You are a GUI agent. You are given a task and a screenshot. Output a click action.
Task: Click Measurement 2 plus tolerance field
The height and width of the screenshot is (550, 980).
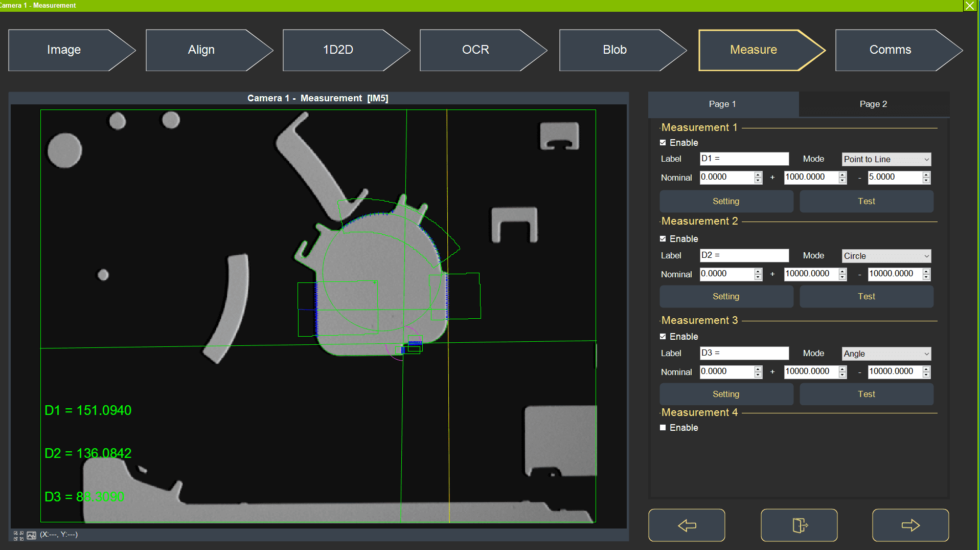[811, 274]
